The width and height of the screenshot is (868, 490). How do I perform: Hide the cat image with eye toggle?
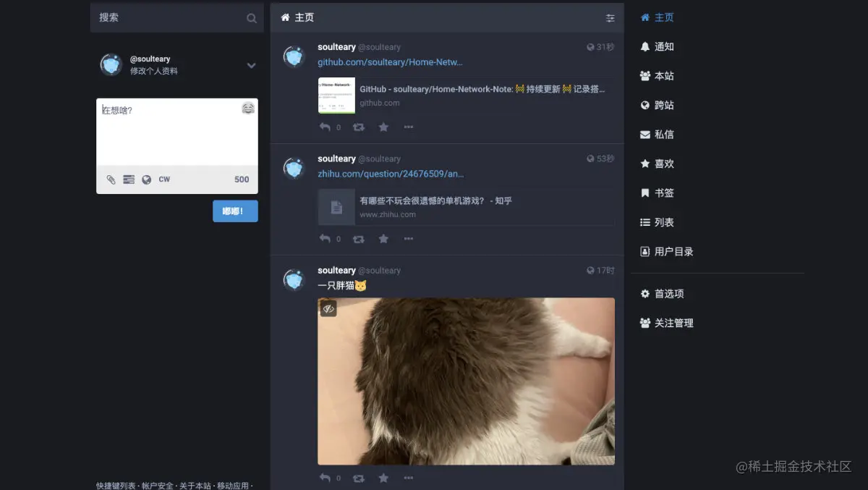pyautogui.click(x=328, y=308)
